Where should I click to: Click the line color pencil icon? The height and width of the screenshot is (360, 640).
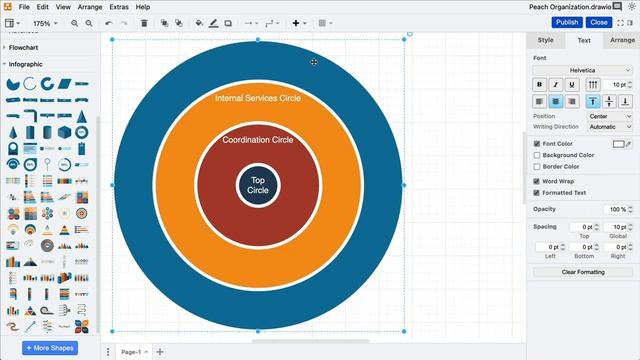[x=213, y=23]
